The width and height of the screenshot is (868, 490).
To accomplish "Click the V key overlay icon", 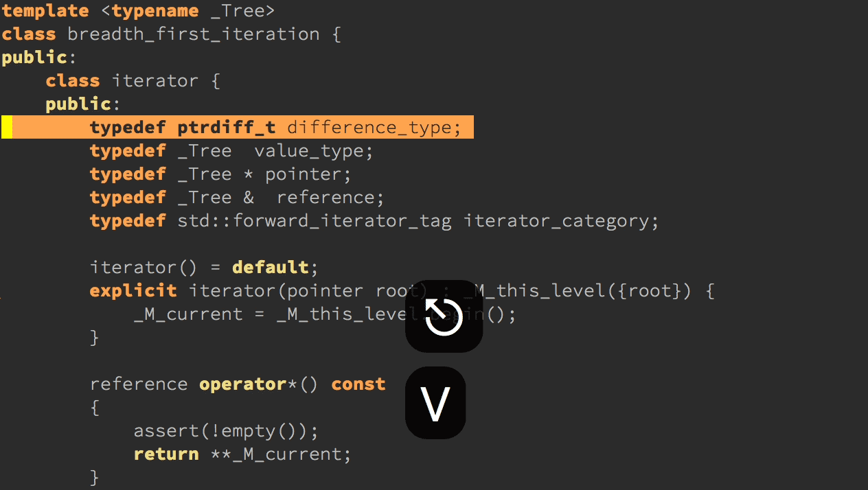I will click(x=435, y=404).
